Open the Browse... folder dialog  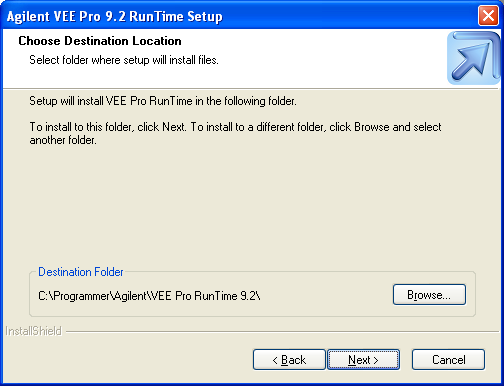pos(429,295)
